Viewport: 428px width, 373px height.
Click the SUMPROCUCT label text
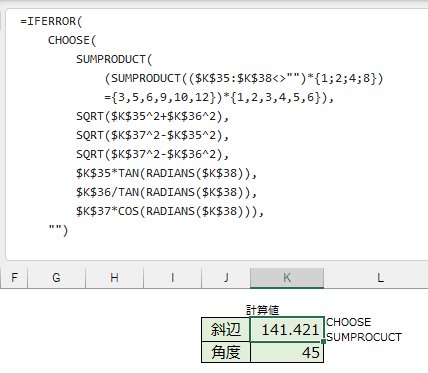coord(364,337)
